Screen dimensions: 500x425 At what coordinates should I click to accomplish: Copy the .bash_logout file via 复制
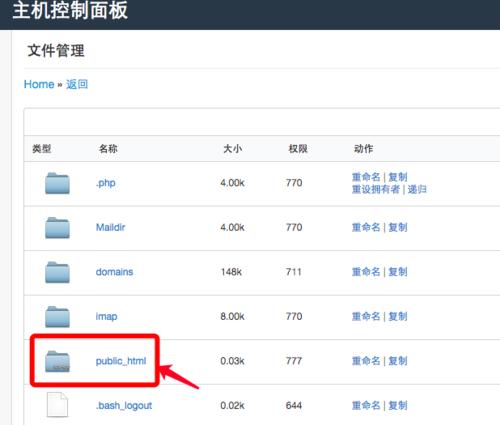click(398, 405)
